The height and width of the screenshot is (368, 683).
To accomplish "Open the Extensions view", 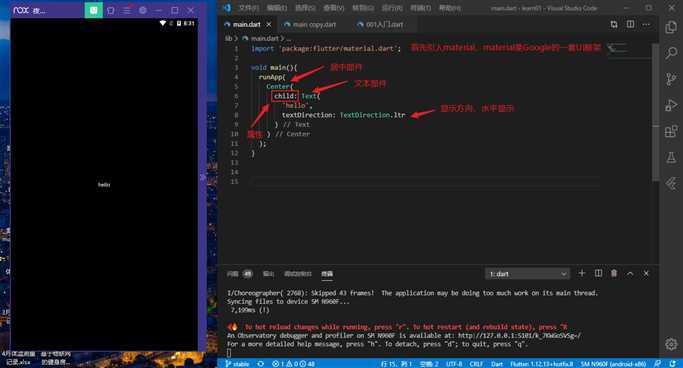I will tap(671, 131).
